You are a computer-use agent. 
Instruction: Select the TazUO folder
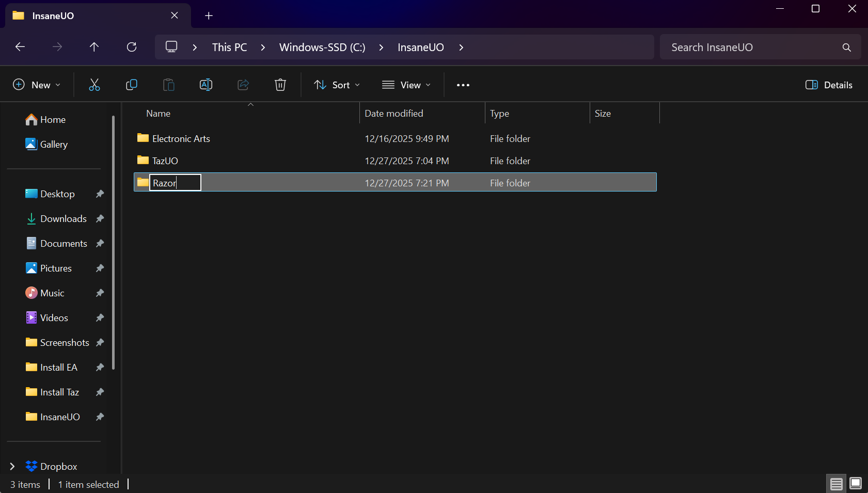[165, 161]
